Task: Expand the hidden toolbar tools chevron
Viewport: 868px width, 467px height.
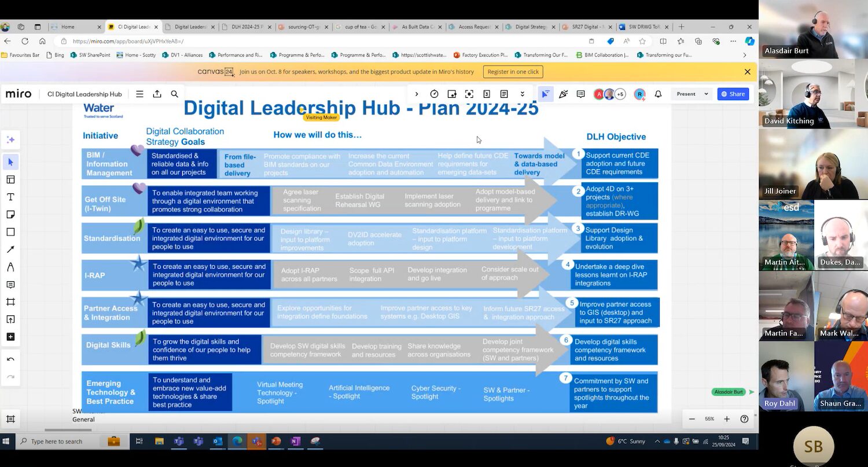Action: [522, 94]
